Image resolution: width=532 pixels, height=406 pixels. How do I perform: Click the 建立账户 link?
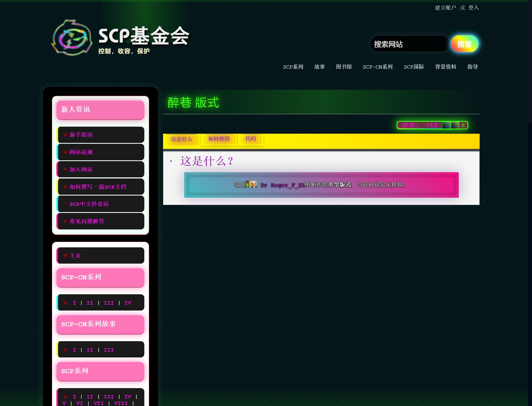[445, 8]
